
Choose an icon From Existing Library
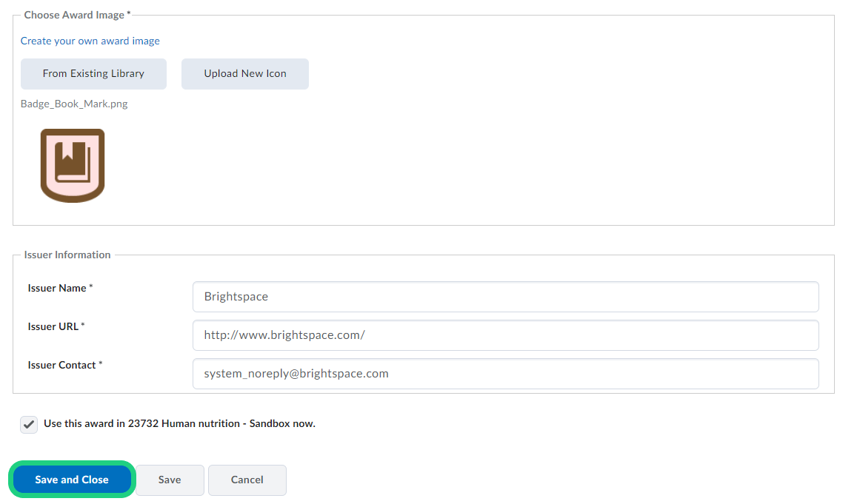pos(93,74)
